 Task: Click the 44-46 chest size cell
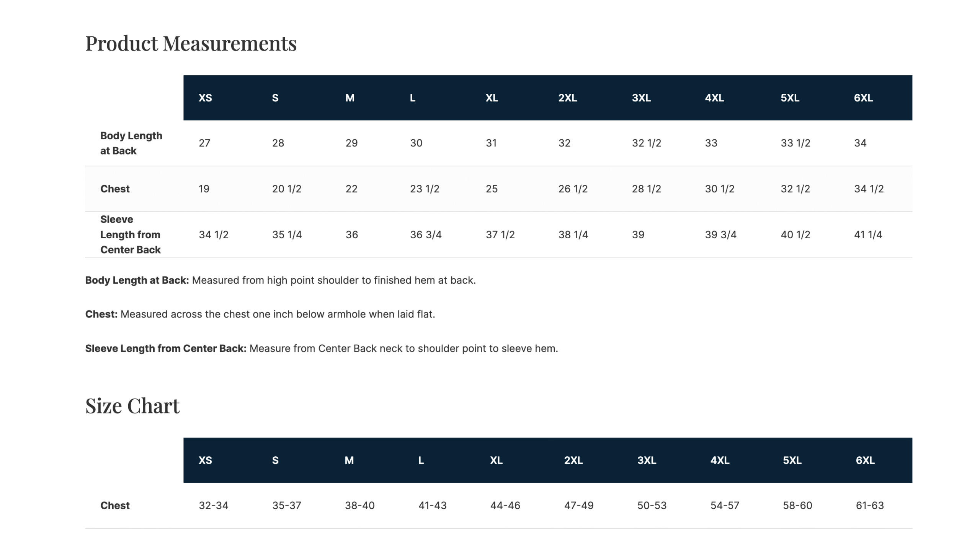[505, 506]
